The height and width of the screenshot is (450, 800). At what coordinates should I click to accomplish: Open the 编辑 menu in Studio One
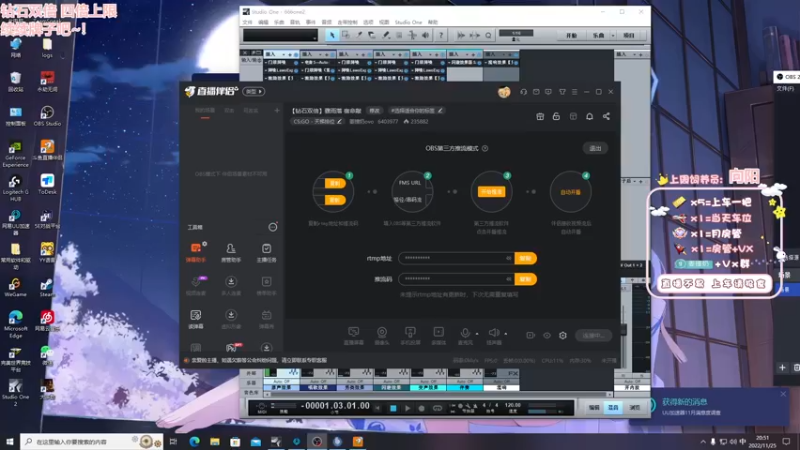coord(263,22)
